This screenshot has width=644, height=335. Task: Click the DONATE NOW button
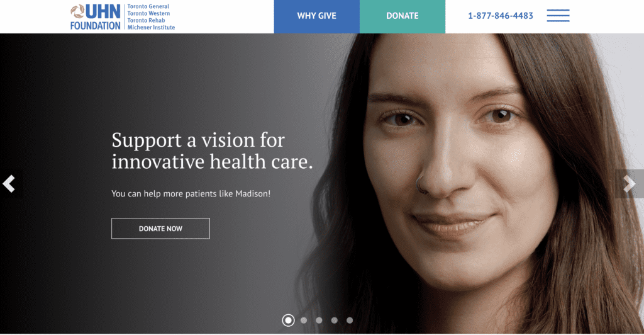click(160, 229)
